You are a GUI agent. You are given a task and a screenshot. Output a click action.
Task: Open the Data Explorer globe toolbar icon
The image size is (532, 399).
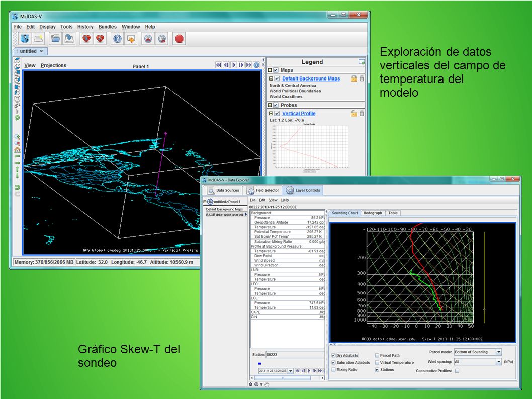click(x=25, y=39)
